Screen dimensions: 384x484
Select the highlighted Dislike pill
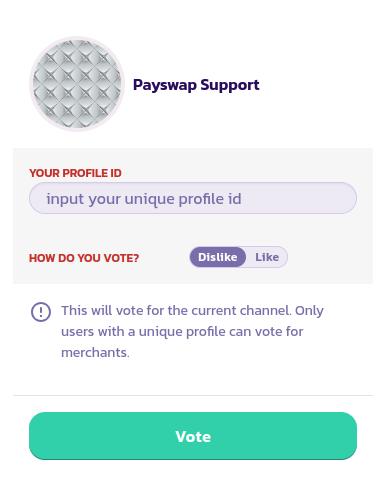click(218, 257)
